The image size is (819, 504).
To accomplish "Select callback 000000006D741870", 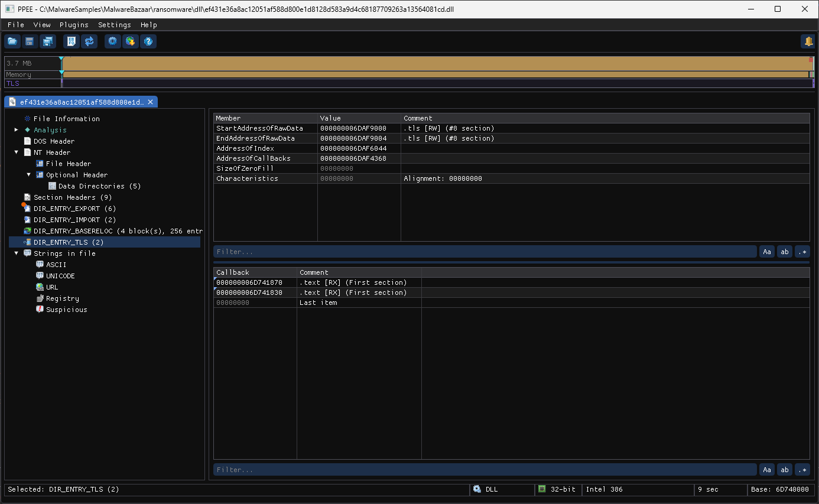I will pos(249,282).
